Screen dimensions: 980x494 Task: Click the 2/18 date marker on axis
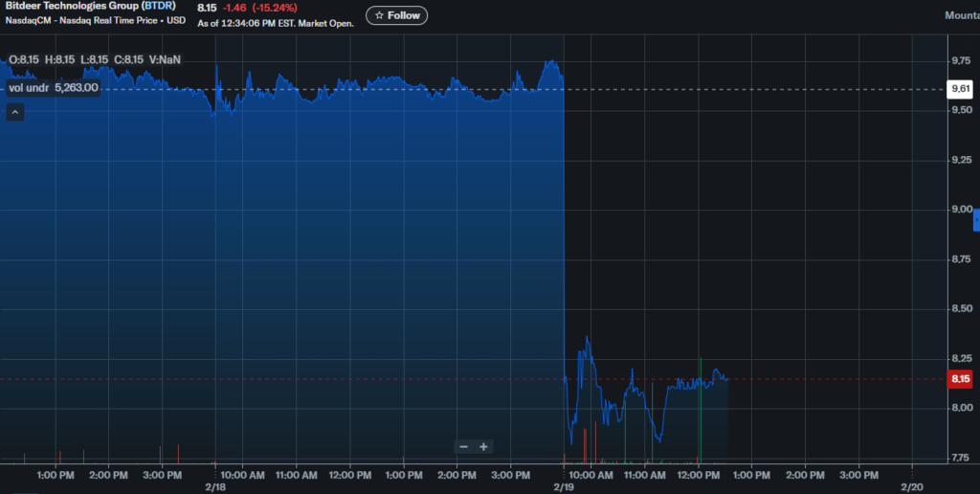pos(214,486)
